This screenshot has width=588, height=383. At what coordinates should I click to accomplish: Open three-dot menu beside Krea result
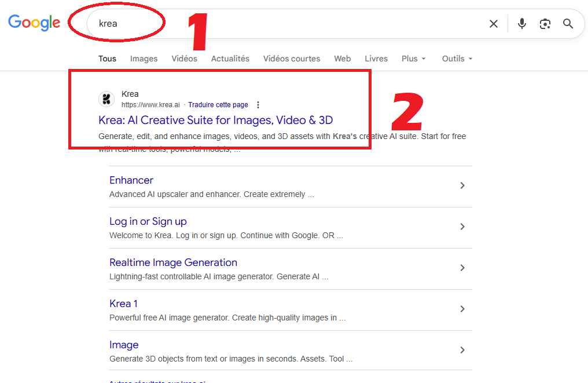click(x=258, y=105)
